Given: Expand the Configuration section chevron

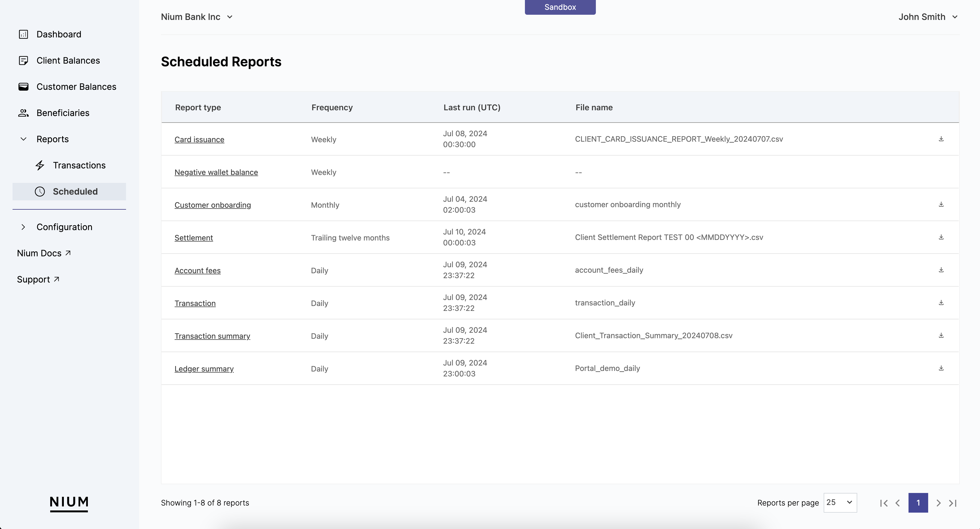Looking at the screenshot, I should (23, 227).
